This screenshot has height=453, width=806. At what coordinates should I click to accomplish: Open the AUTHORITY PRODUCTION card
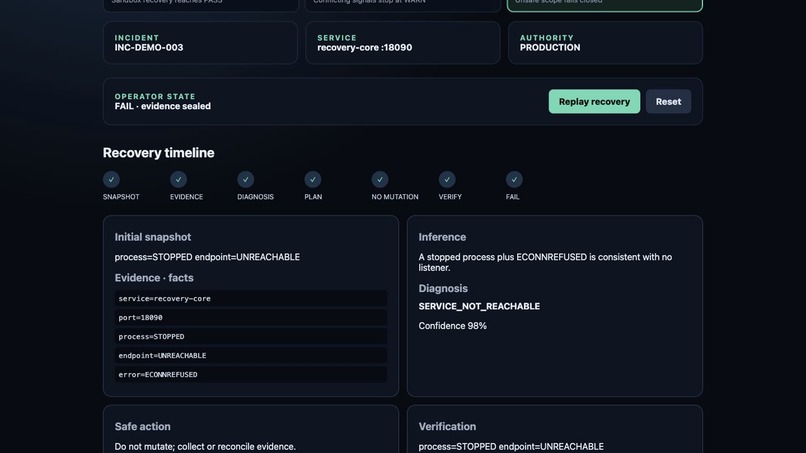[x=605, y=43]
